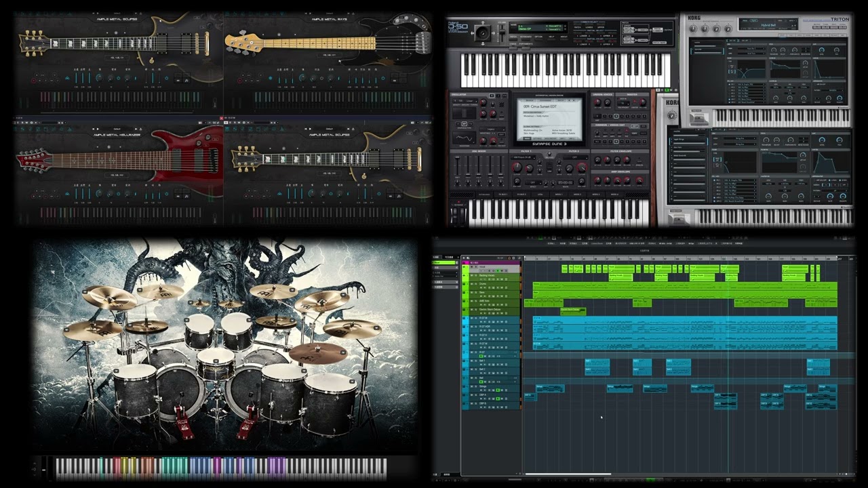Go to previous preset in Ample Metal Hellrazer
Viewport: 868px width, 488px height.
93,129
